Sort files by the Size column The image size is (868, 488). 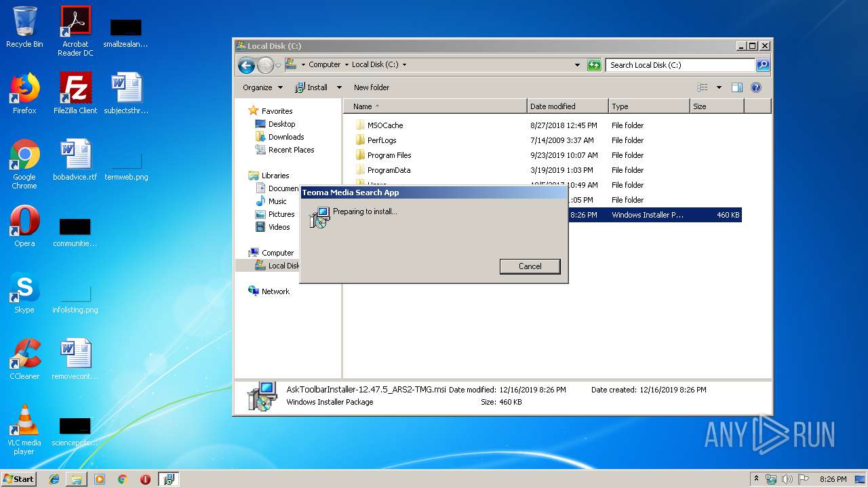(x=716, y=106)
